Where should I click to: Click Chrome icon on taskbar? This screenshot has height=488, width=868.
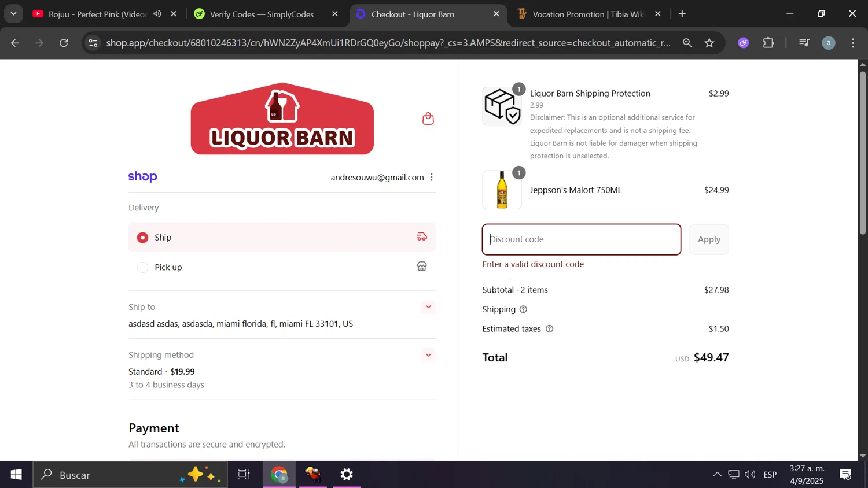[279, 475]
